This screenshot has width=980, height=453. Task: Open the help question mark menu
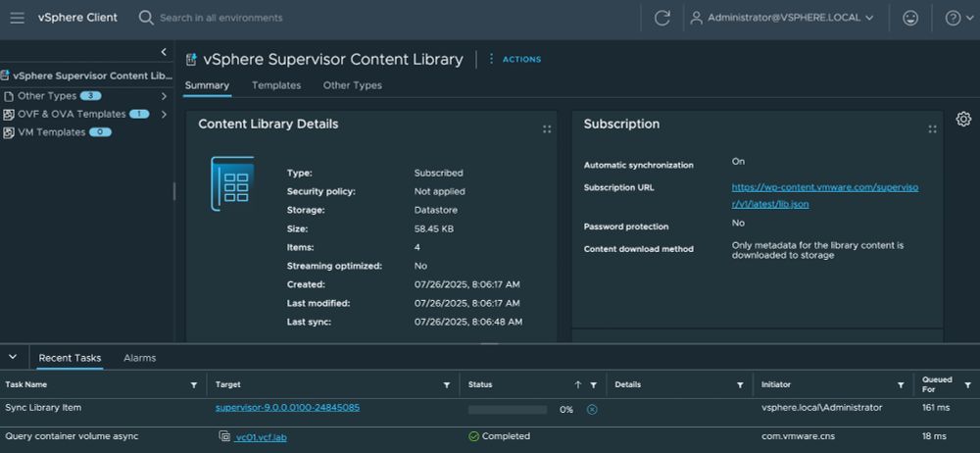tap(959, 19)
